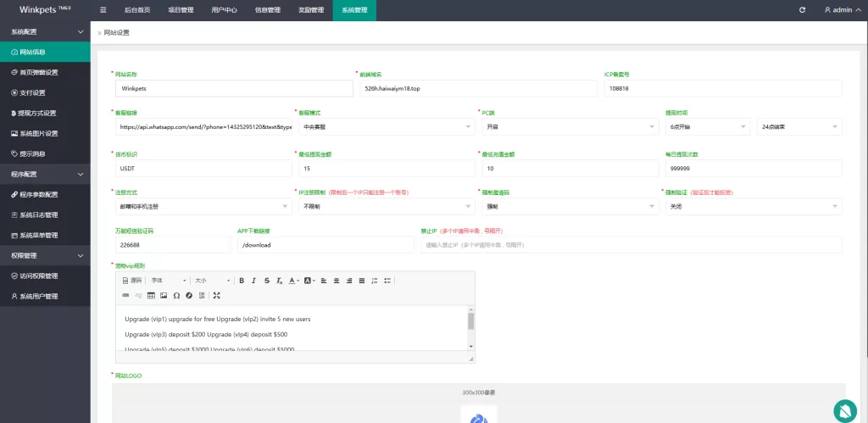The height and width of the screenshot is (423, 868).
Task: Align editor text to the left
Action: 324,281
